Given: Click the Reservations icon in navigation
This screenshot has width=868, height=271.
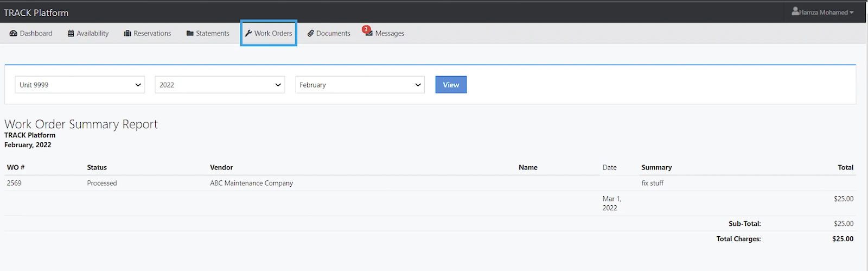Looking at the screenshot, I should point(127,34).
